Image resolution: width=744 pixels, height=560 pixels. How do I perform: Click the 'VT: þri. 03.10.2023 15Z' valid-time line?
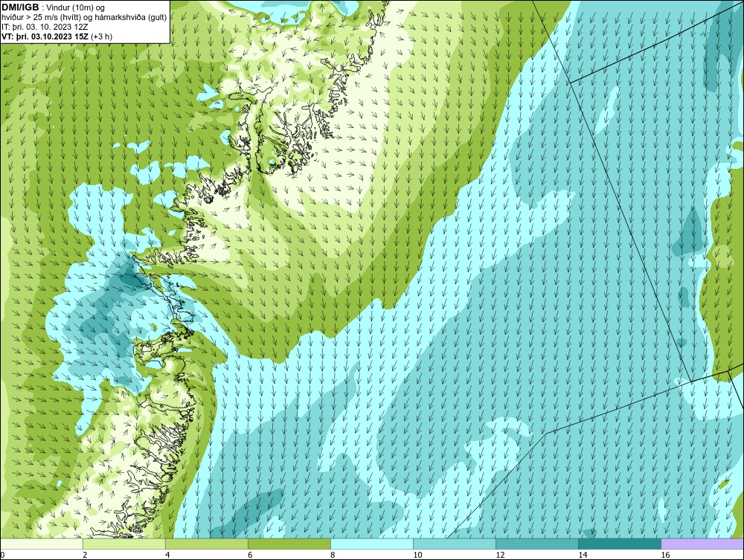tap(45, 36)
